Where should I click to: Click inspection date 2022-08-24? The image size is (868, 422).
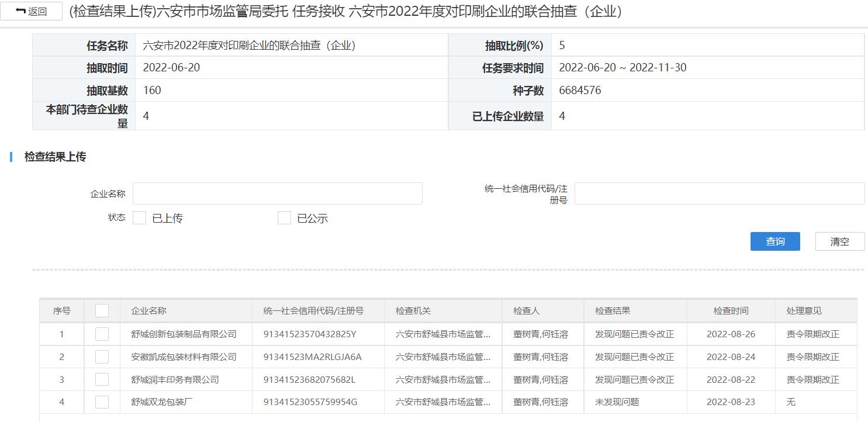[731, 357]
